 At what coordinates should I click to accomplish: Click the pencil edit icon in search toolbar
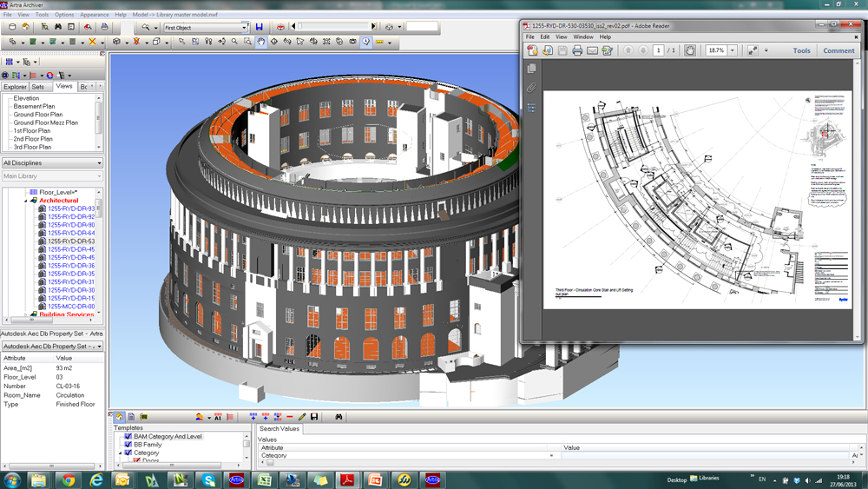[302, 417]
